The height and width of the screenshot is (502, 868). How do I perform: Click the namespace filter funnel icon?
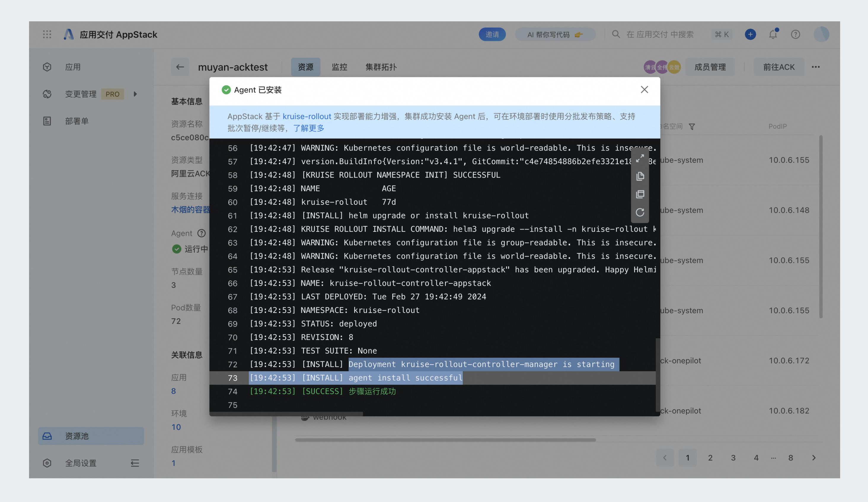click(692, 127)
